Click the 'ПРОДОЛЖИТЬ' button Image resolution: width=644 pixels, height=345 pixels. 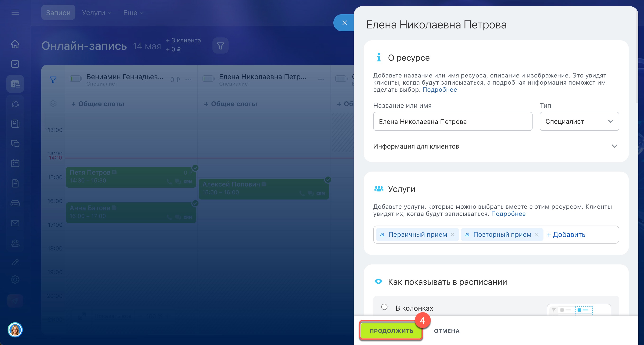[391, 331]
